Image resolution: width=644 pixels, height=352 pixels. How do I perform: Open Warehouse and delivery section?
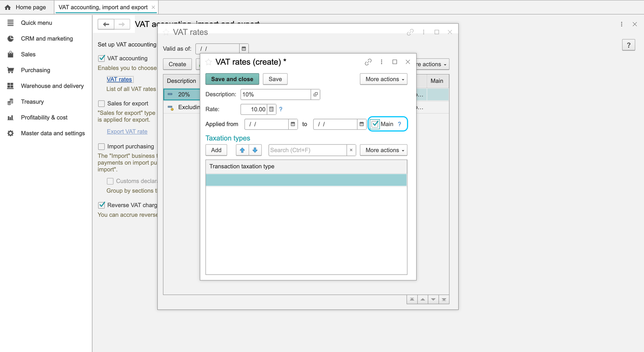tap(52, 86)
